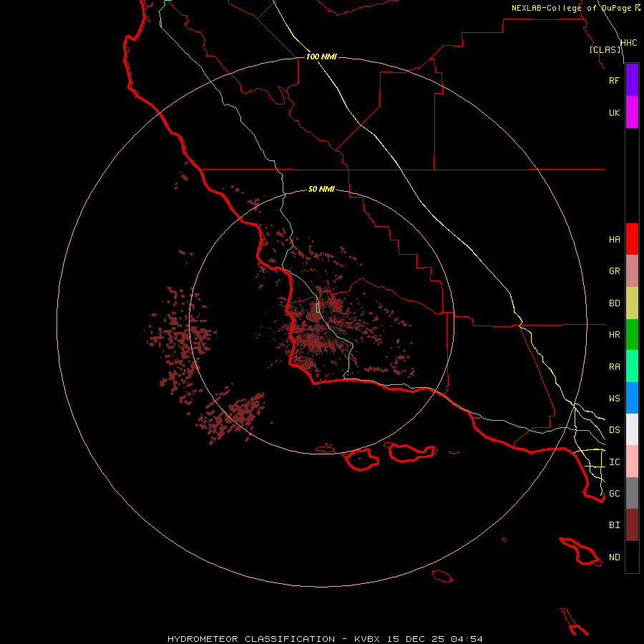Click the HYDROMETEOR CLASSIFICATION caption text
This screenshot has width=644, height=644.
[x=251, y=639]
